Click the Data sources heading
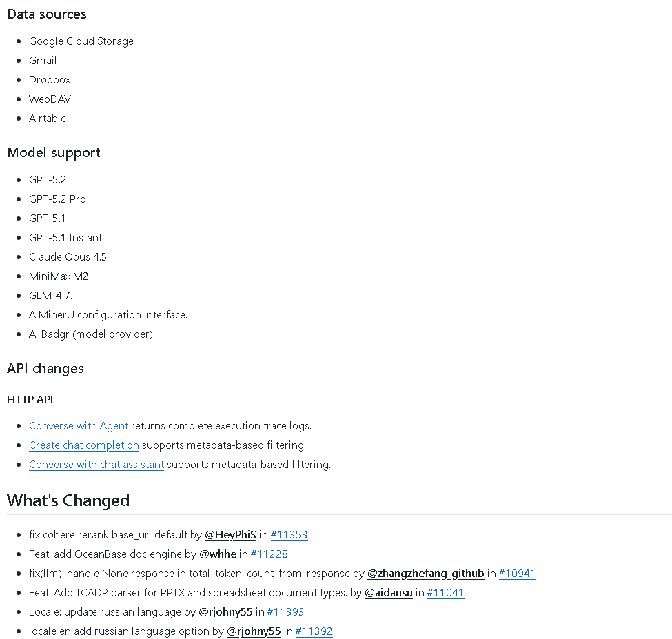The image size is (672, 639). 47,14
